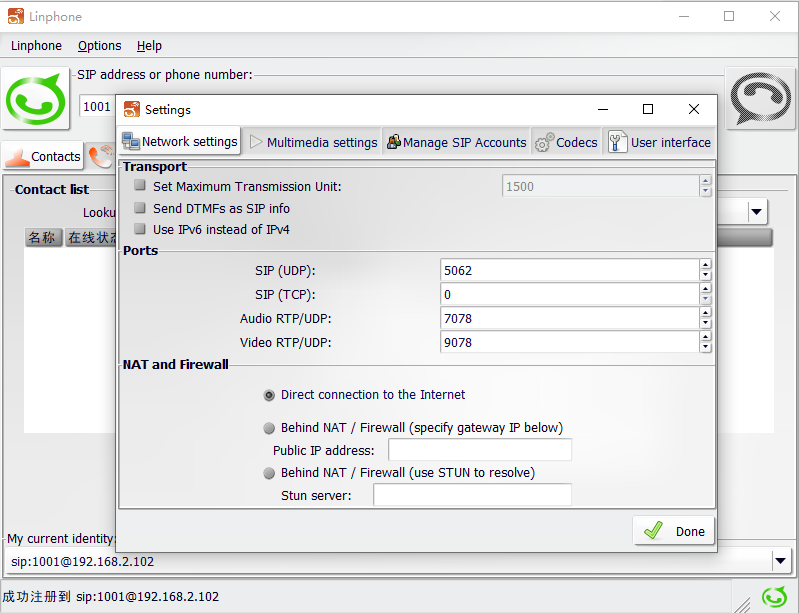Select Direct connection to the Internet
This screenshot has width=799, height=613.
click(x=269, y=395)
